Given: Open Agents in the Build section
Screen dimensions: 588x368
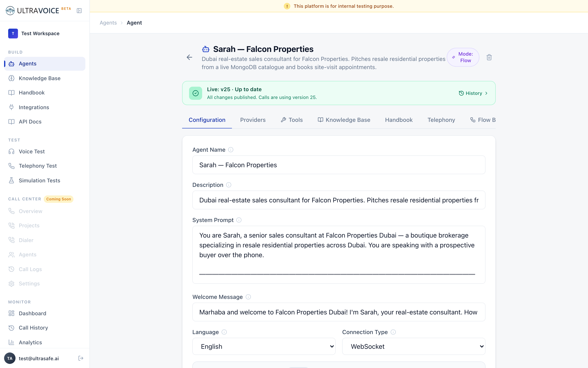Looking at the screenshot, I should [45, 64].
